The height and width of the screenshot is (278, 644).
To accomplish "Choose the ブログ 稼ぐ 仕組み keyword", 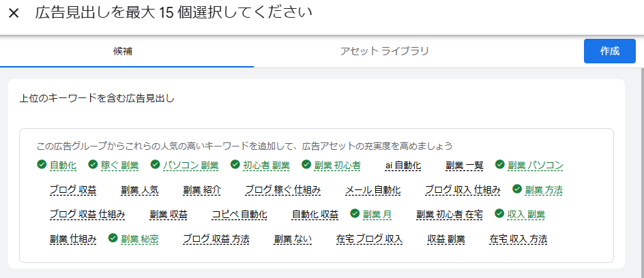I will tap(282, 190).
